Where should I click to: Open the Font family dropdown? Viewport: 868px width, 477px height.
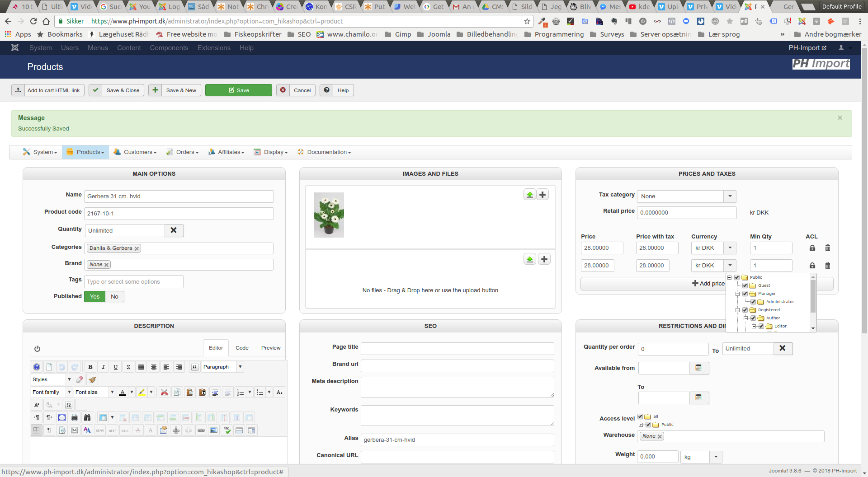(x=52, y=392)
